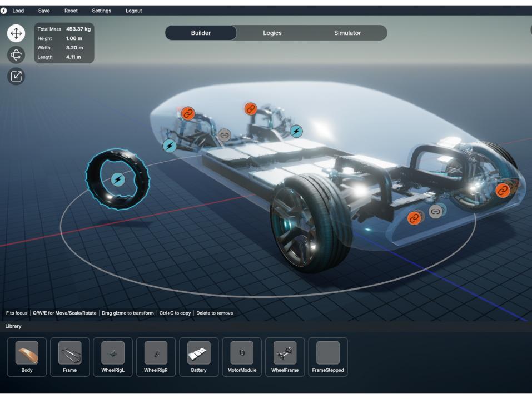The image size is (532, 399).
Task: Select the Scale gizmo tool icon
Action: click(x=16, y=77)
